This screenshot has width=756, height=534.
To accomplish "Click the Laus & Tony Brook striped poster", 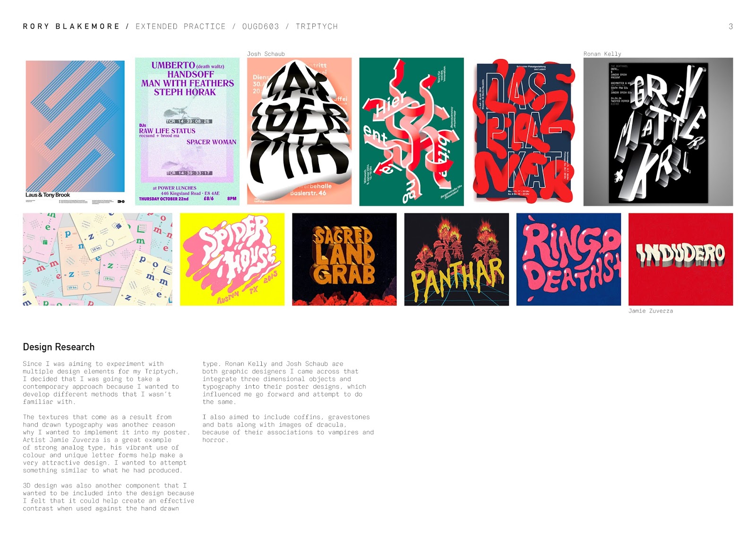I will pos(75,132).
